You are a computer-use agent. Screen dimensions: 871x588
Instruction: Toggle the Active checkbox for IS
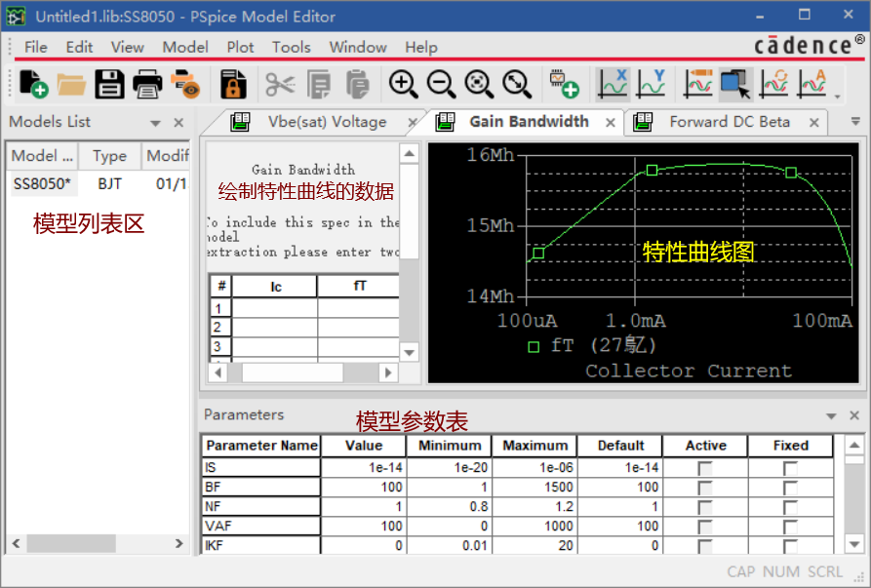(x=705, y=469)
